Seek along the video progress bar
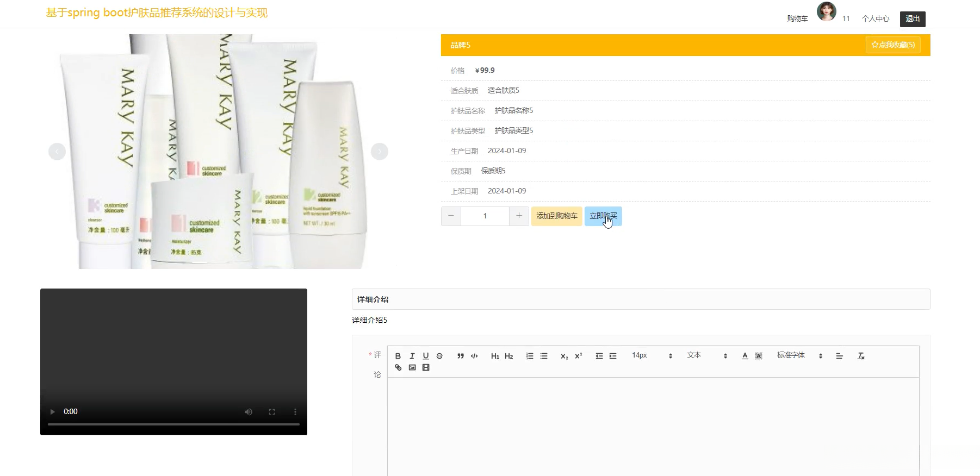This screenshot has height=476, width=980. point(173,424)
